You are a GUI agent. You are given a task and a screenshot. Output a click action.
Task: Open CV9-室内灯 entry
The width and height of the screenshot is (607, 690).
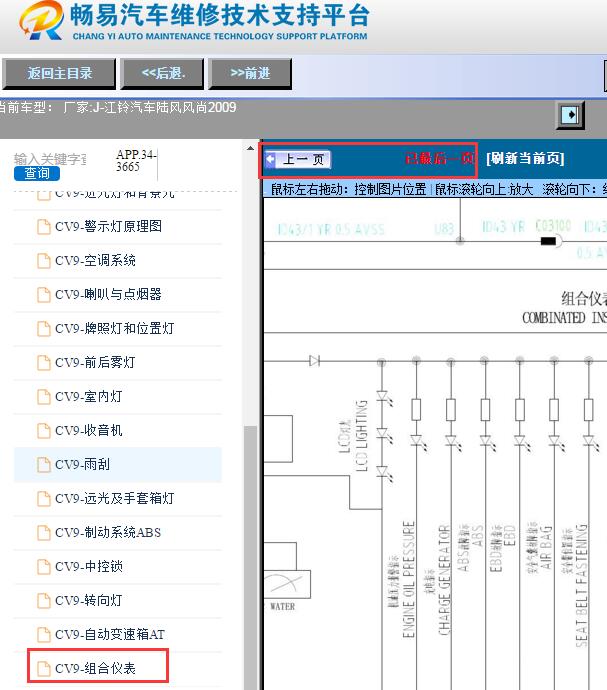coord(88,396)
